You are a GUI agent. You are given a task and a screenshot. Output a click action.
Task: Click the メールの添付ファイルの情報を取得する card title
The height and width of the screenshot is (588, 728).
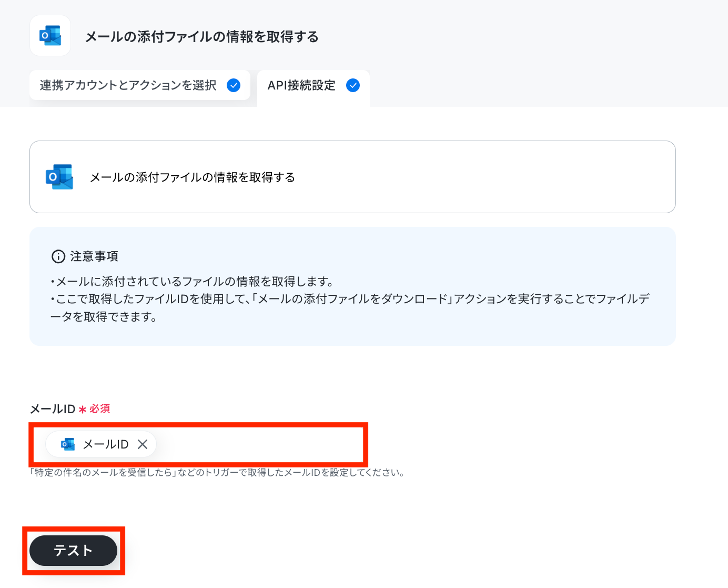193,177
